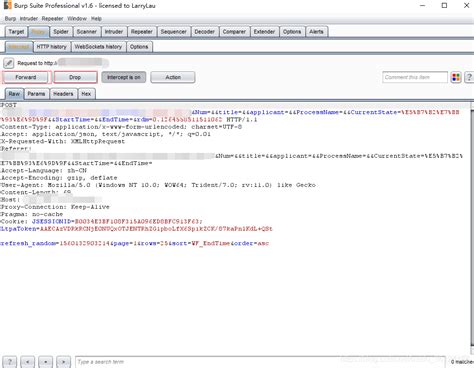Click the bottom-left search help icon
This screenshot has width=474, height=368.
(x=10, y=362)
